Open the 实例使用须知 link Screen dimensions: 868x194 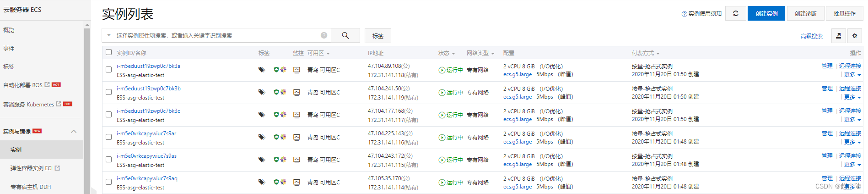[x=701, y=14]
